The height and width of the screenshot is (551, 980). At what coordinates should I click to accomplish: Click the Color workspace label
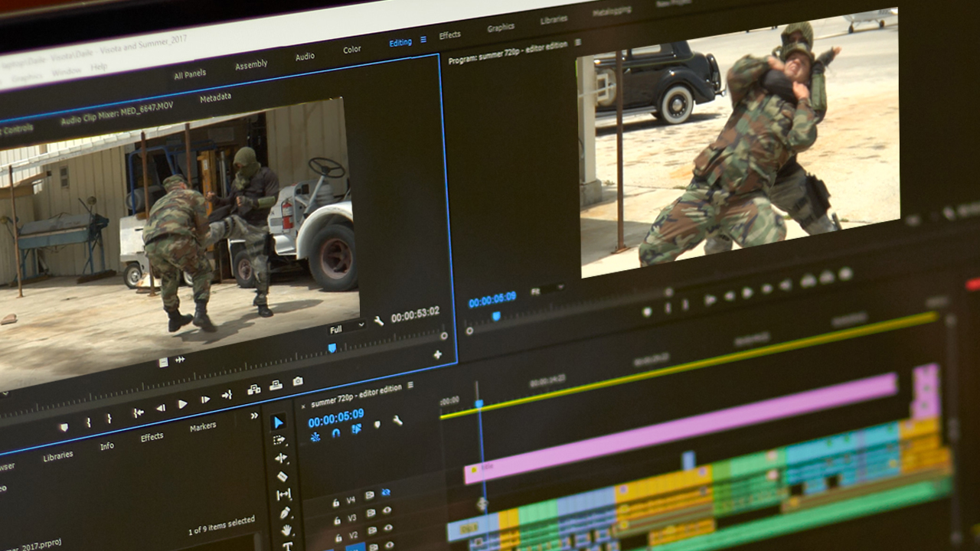point(351,49)
